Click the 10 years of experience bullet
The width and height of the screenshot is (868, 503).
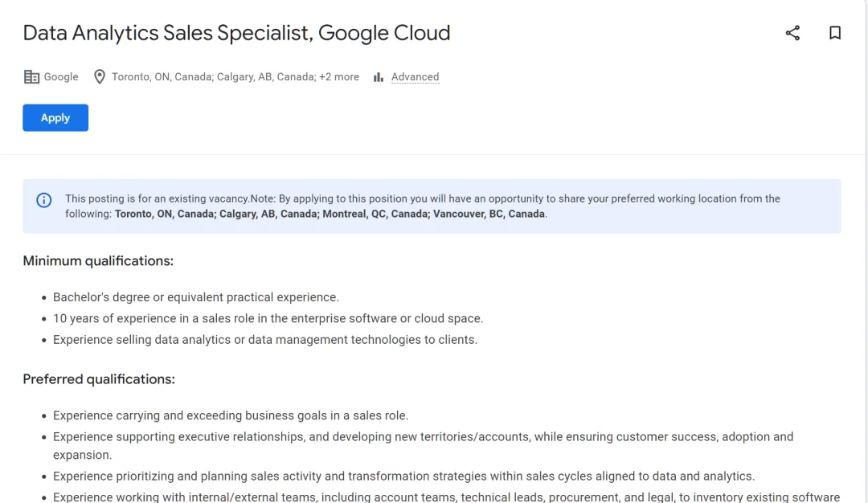[268, 318]
